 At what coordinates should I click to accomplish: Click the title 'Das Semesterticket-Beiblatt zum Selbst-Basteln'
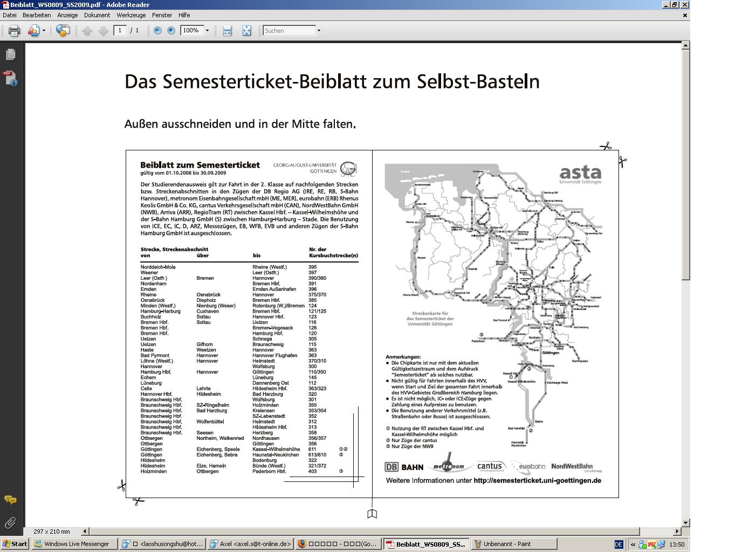pos(332,81)
